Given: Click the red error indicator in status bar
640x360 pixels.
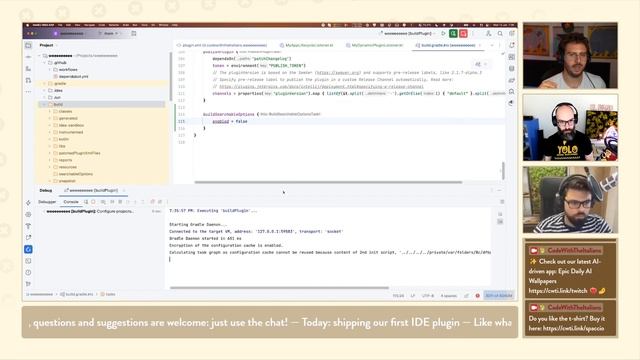Looking at the screenshot, I should pos(477,296).
